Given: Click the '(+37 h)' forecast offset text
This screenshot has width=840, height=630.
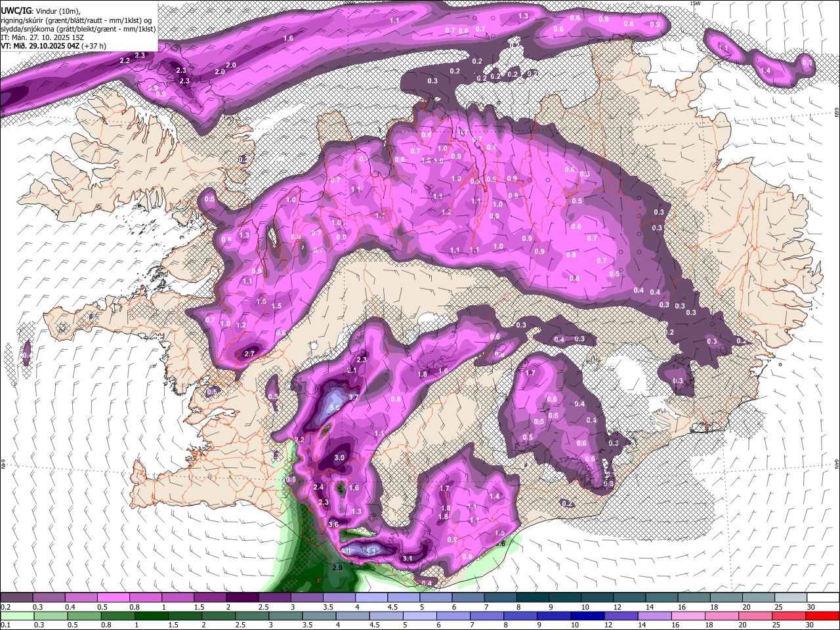Looking at the screenshot, I should tap(93, 46).
